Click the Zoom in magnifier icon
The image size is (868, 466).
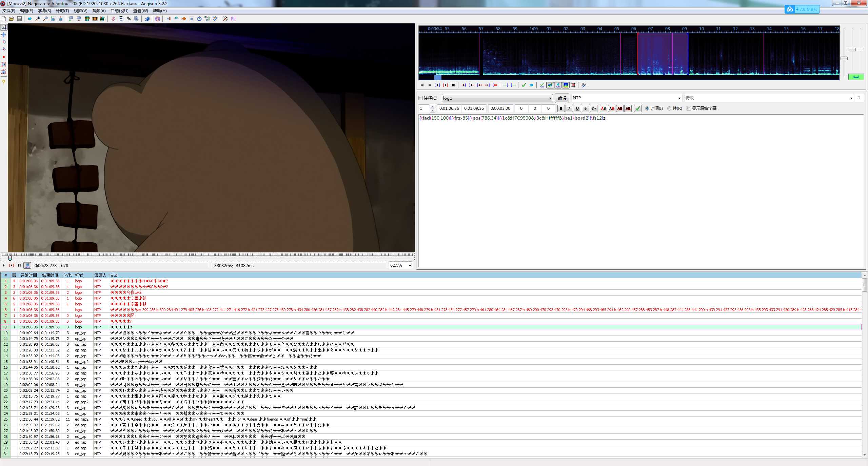(x=38, y=19)
